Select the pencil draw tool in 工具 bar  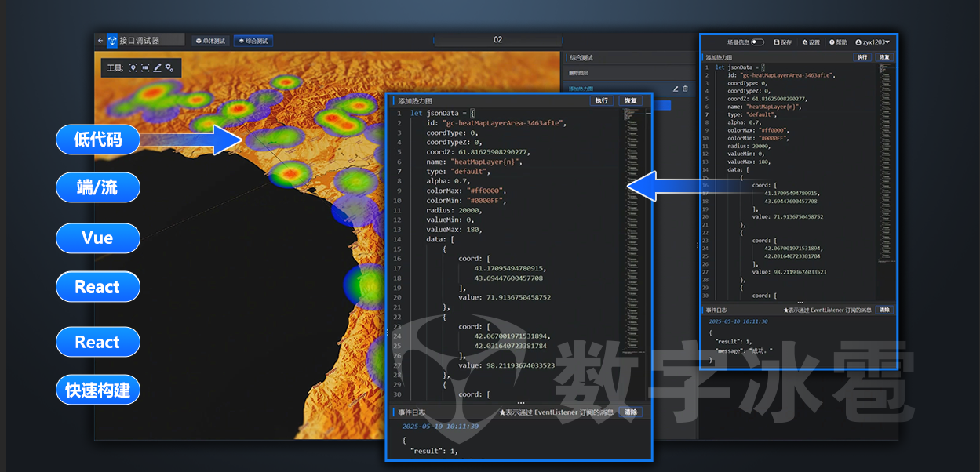tap(157, 68)
